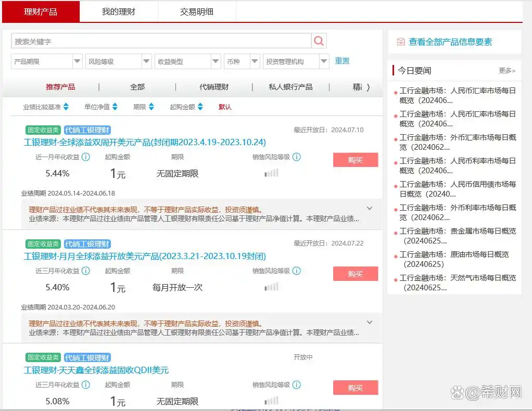Open the 风险等级 dropdown

click(147, 61)
